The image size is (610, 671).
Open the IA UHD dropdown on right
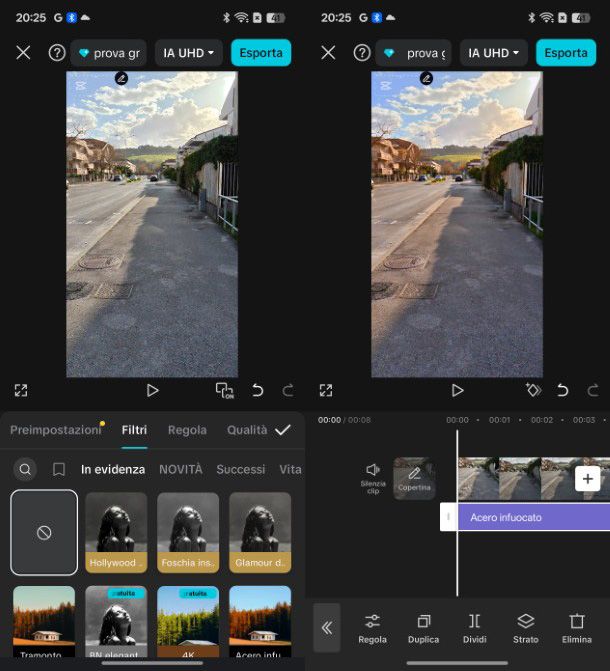[494, 53]
